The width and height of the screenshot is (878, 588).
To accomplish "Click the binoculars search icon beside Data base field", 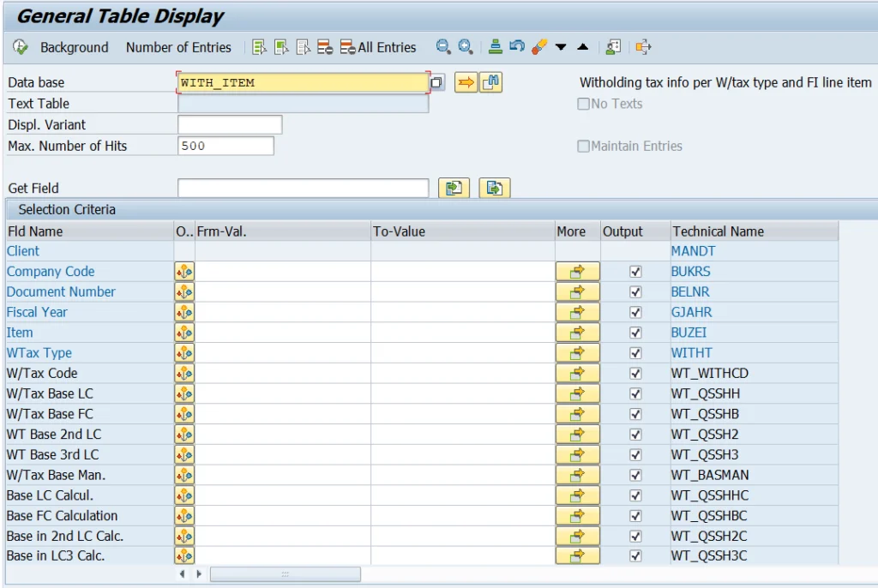I will tap(491, 83).
